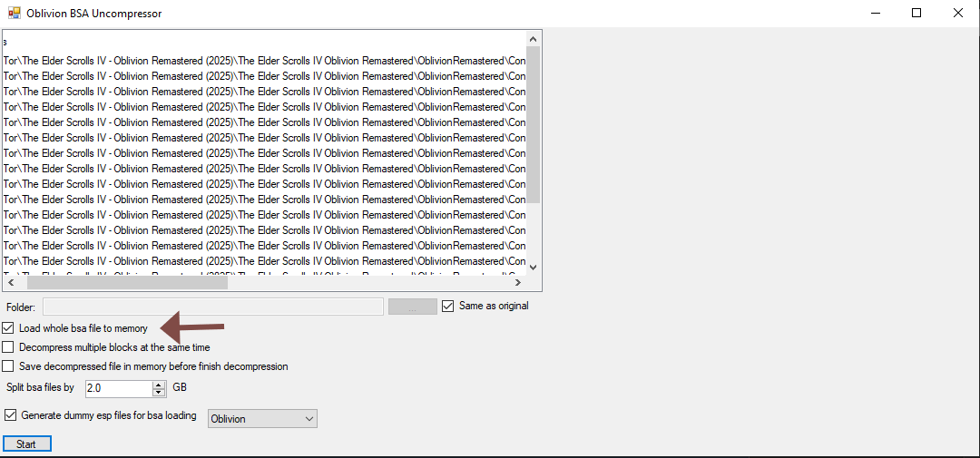980x458 pixels.
Task: Decrease split size with down spinner arrow
Action: pos(159,393)
